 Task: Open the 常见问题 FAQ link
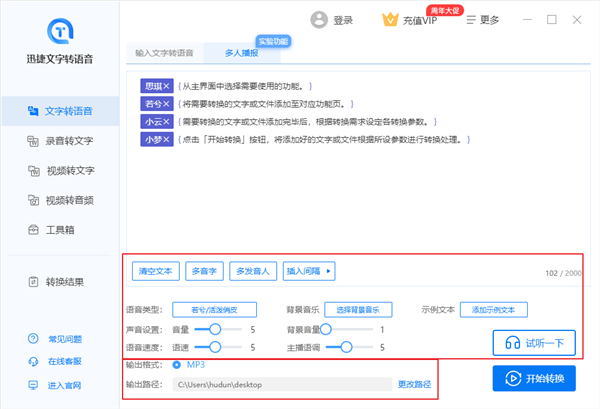65,339
